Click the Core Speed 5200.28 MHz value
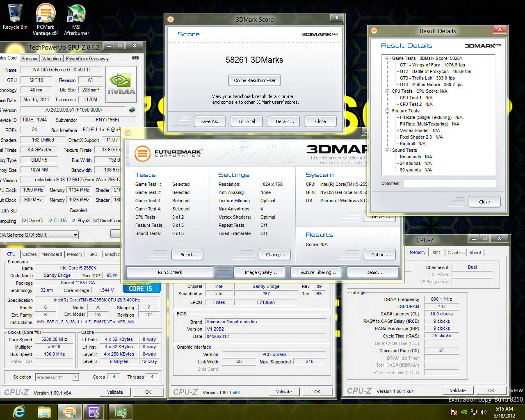Image resolution: width=525 pixels, height=420 pixels. point(54,339)
